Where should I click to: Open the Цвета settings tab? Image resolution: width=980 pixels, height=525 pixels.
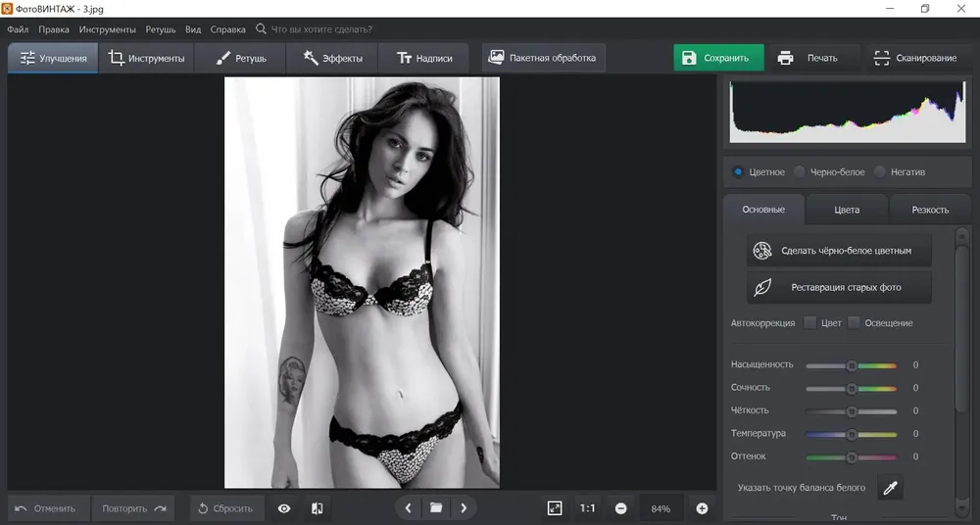[847, 210]
